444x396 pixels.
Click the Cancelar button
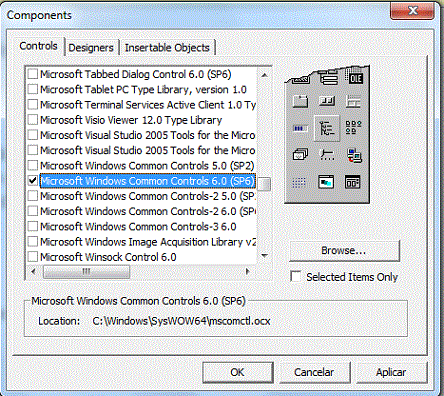[x=314, y=372]
